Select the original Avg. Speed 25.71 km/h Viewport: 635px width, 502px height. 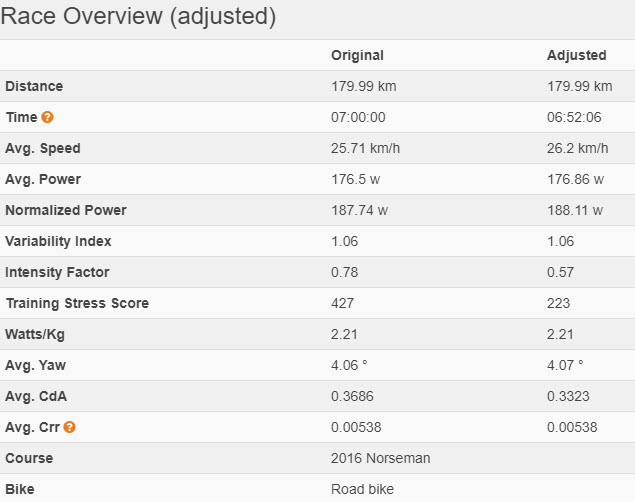coord(366,148)
